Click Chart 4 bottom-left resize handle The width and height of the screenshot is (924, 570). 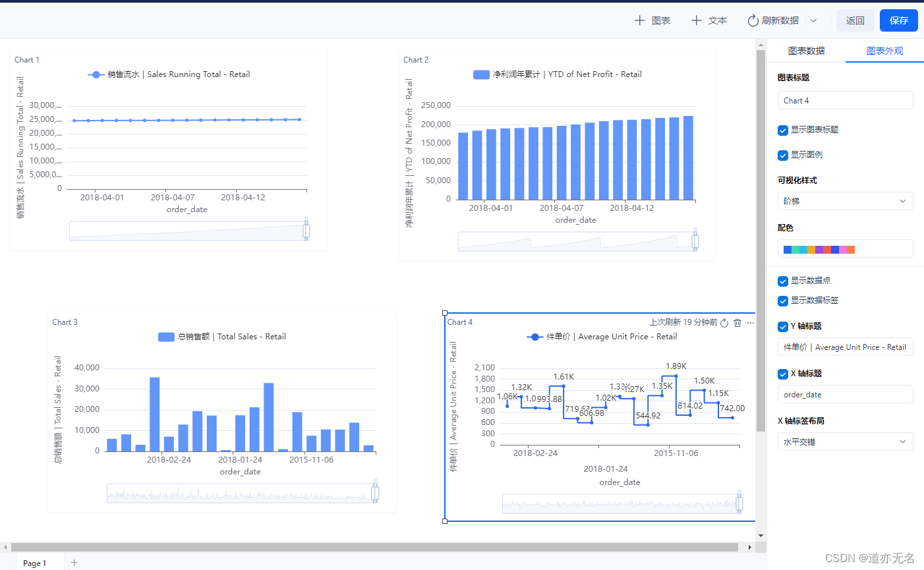pos(445,521)
